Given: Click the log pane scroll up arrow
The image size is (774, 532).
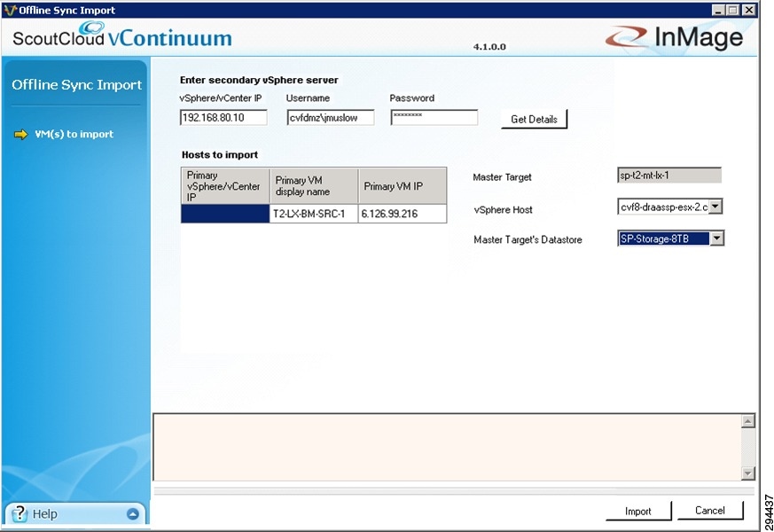Looking at the screenshot, I should tap(748, 421).
